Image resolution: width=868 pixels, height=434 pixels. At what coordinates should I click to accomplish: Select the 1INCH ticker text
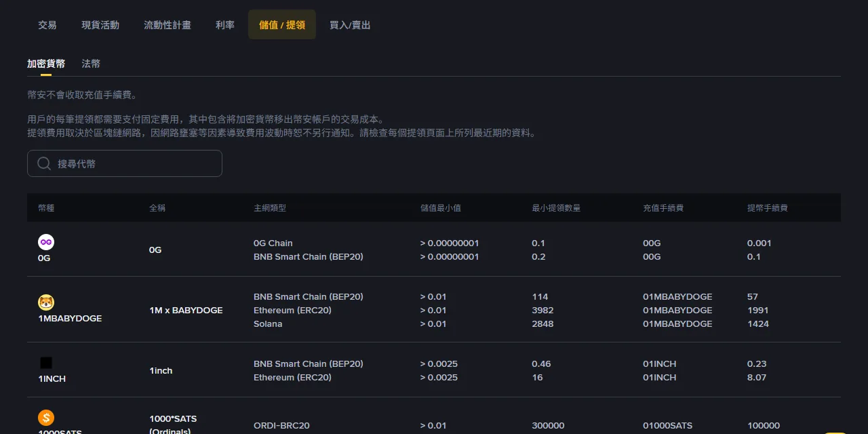tap(52, 379)
